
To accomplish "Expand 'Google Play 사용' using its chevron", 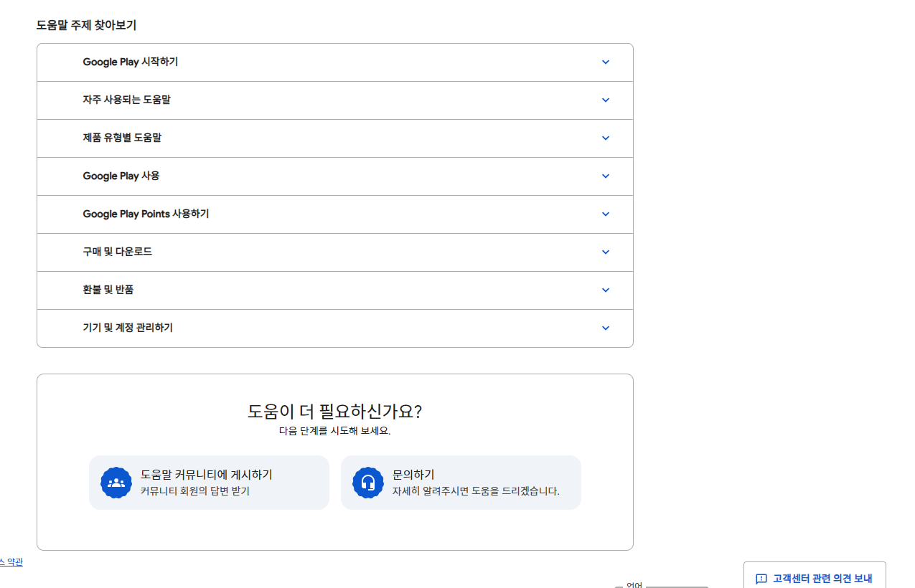I will 606,176.
